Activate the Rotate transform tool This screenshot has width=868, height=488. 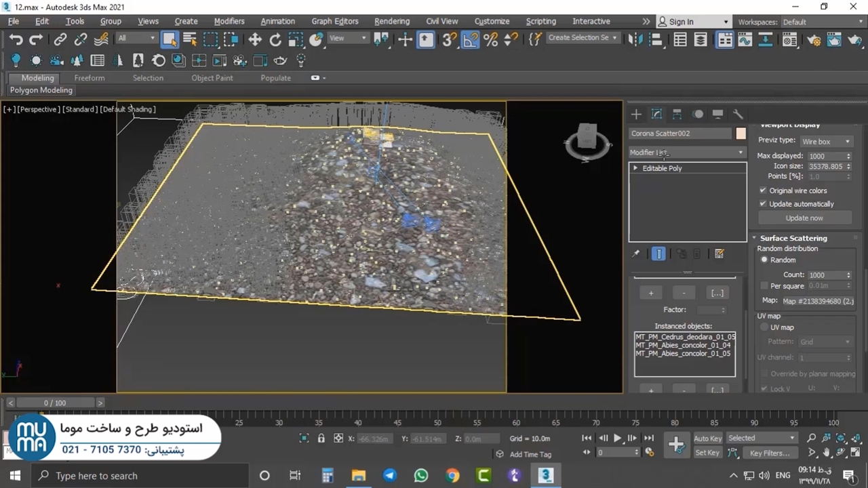[275, 39]
